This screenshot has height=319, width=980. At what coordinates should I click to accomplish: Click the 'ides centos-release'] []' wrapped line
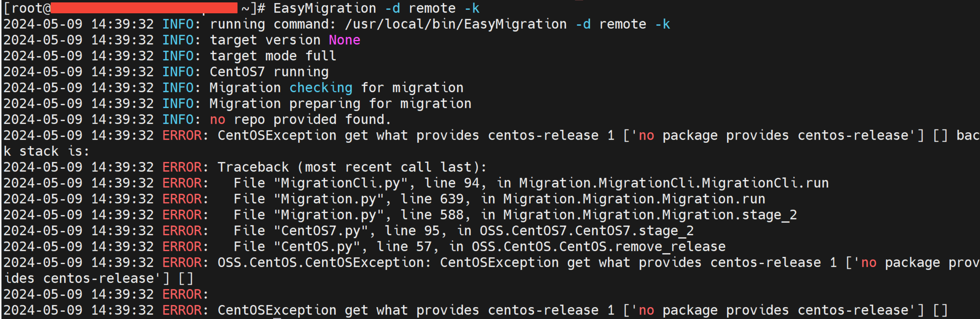point(98,279)
